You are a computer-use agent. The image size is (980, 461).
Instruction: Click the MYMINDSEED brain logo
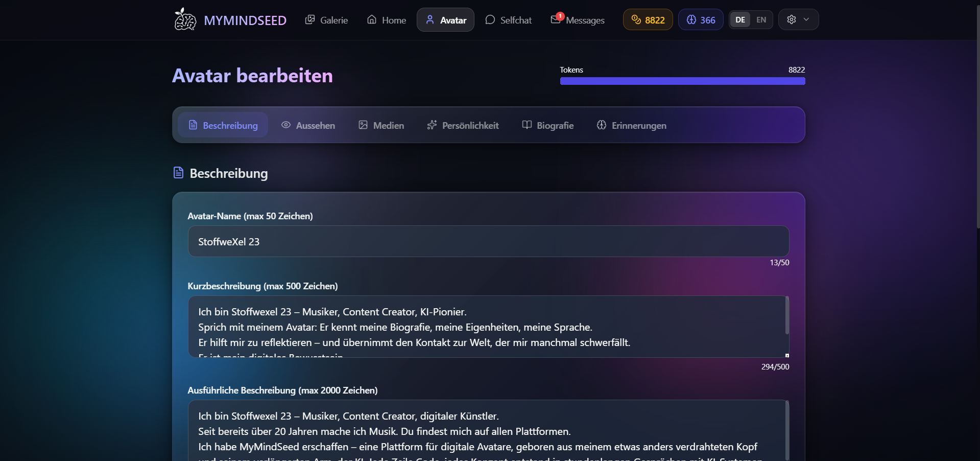(184, 19)
